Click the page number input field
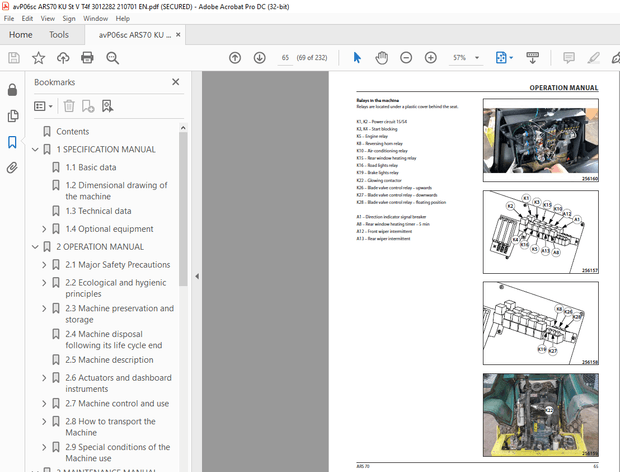 [x=285, y=58]
